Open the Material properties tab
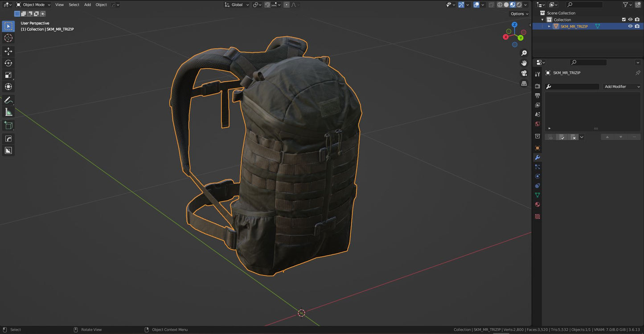 (537, 204)
